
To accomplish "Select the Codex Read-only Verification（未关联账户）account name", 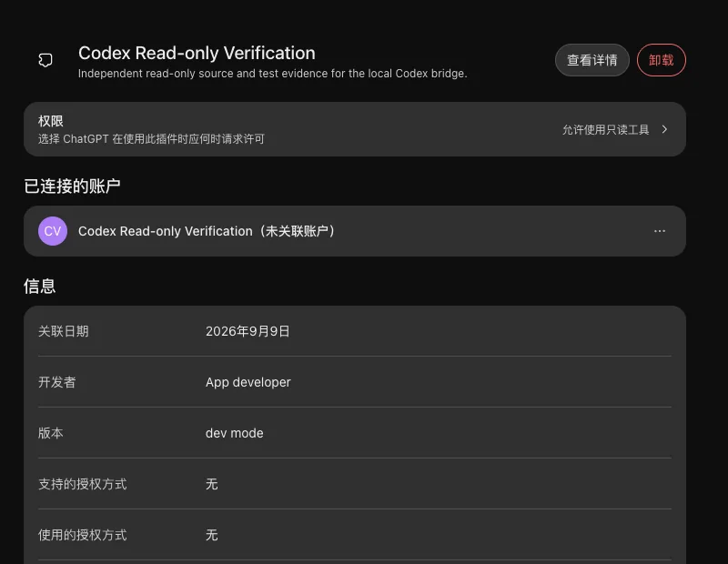I will coord(207,231).
